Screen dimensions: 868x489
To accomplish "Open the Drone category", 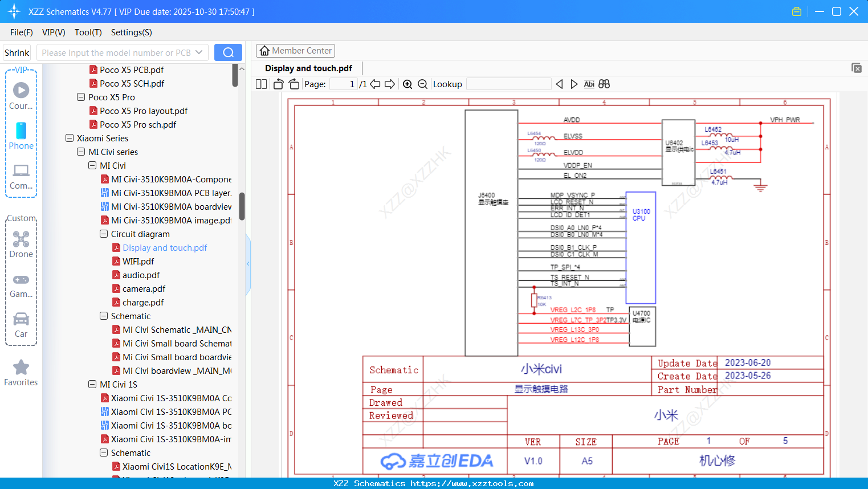I will tap(21, 244).
